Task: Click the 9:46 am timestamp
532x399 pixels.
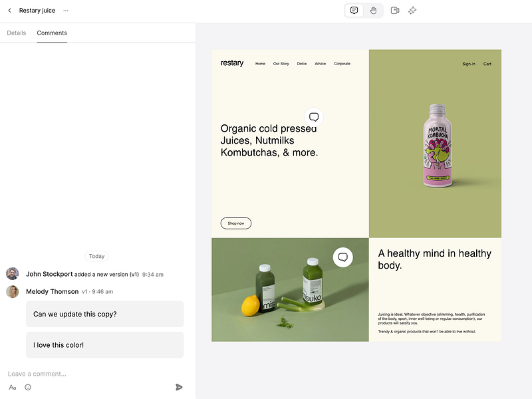Action: coord(102,292)
